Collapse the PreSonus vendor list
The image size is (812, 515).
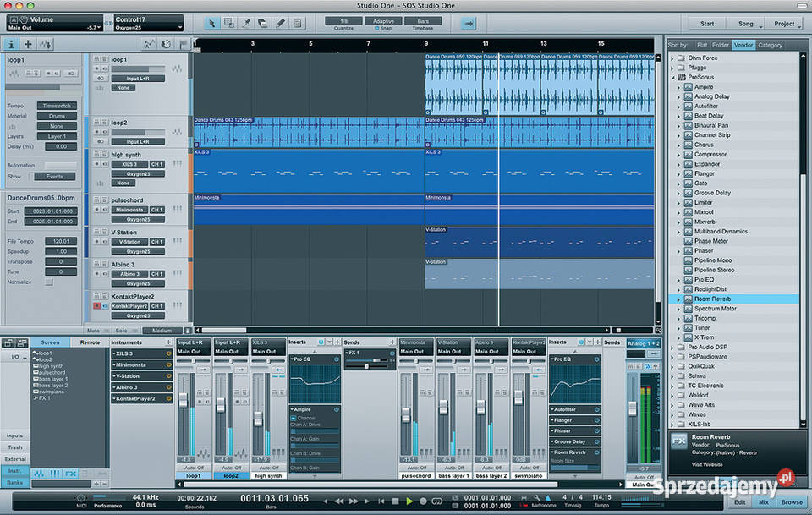pos(672,77)
